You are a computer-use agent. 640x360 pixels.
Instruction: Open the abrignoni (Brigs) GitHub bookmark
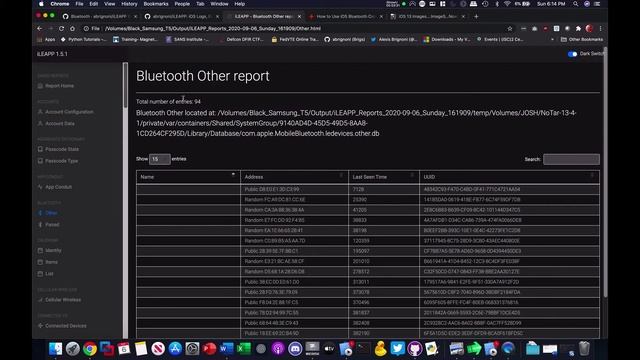pyautogui.click(x=345, y=40)
